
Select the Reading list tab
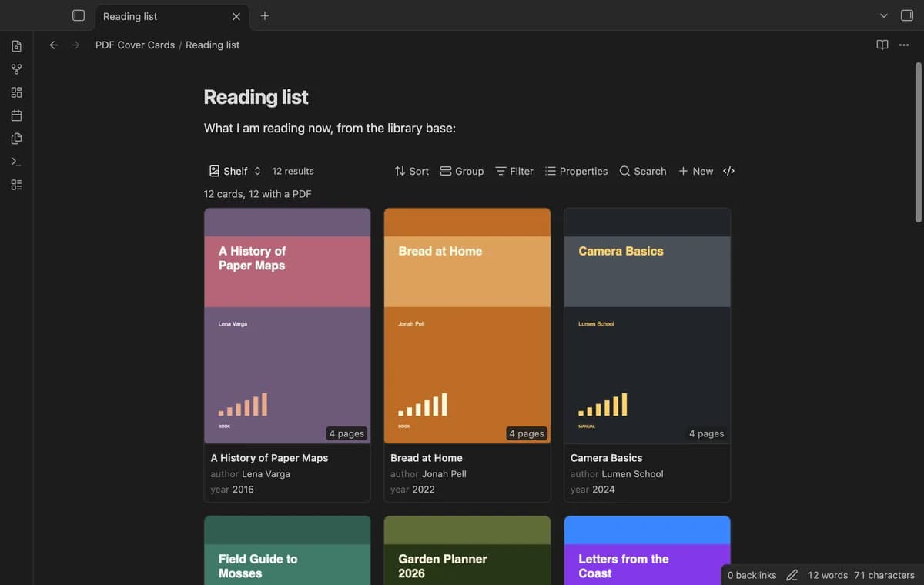172,16
